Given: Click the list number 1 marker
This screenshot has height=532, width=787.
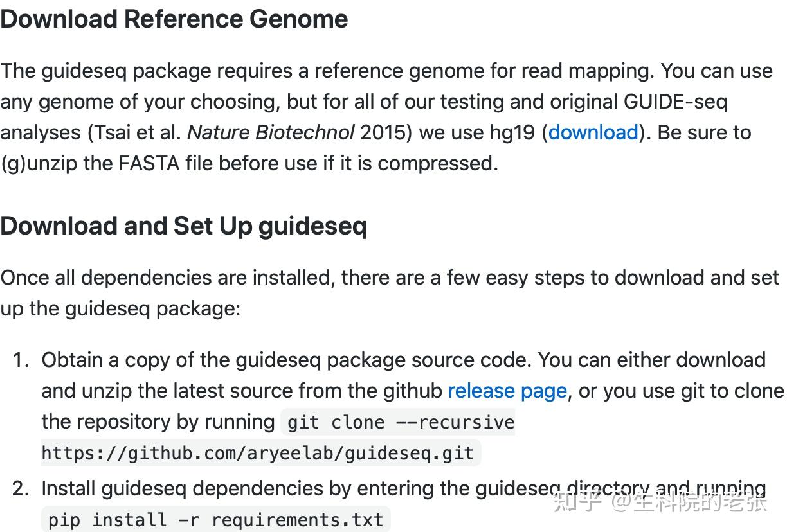Looking at the screenshot, I should click(x=21, y=360).
